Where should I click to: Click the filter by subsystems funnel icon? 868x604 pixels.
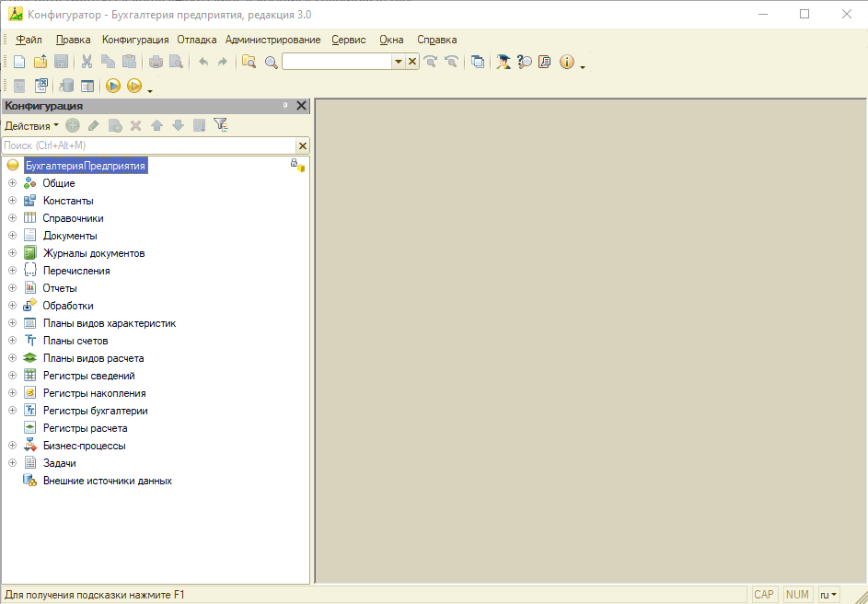coord(221,125)
